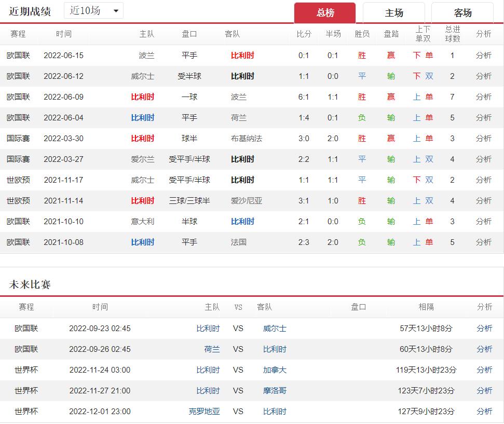Click score 1:4 in 2022-06-04 row
The width and height of the screenshot is (504, 424).
point(304,118)
